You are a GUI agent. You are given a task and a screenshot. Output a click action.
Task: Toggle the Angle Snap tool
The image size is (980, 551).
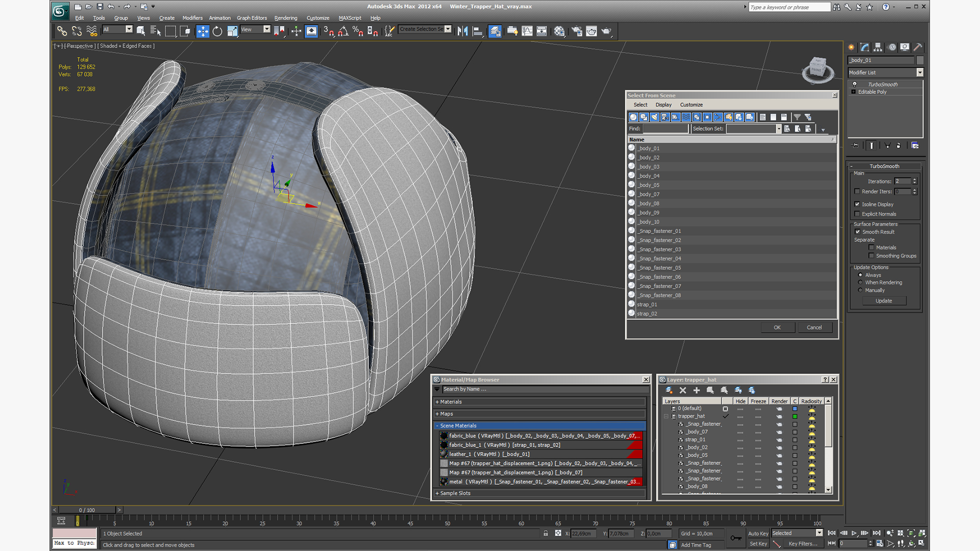(344, 31)
